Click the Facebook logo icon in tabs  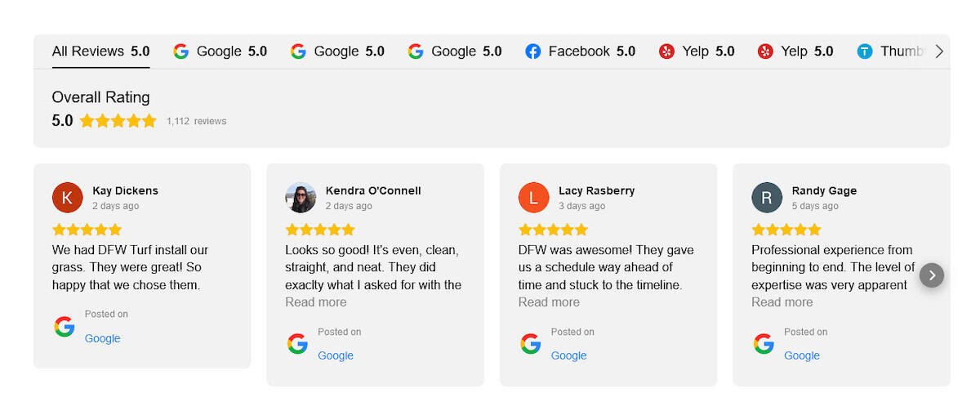point(533,51)
